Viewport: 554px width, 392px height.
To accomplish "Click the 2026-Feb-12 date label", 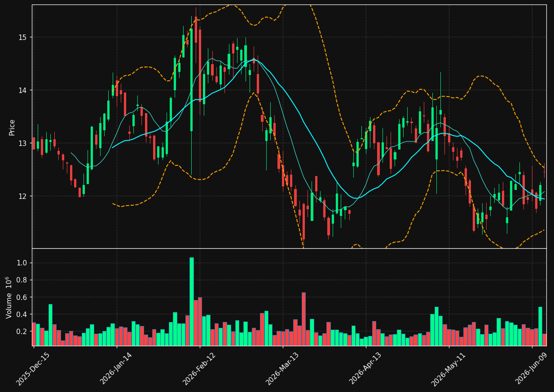I will pos(199,369).
